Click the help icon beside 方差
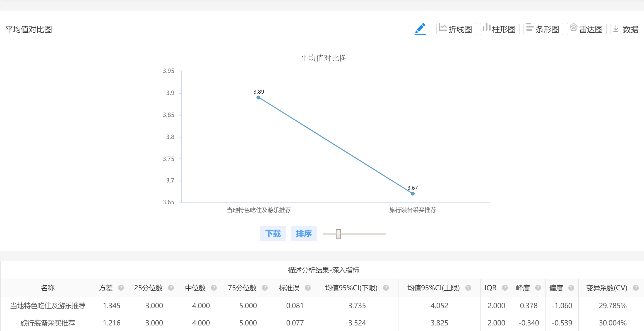Screen dimensions: 644x331 click(121, 288)
